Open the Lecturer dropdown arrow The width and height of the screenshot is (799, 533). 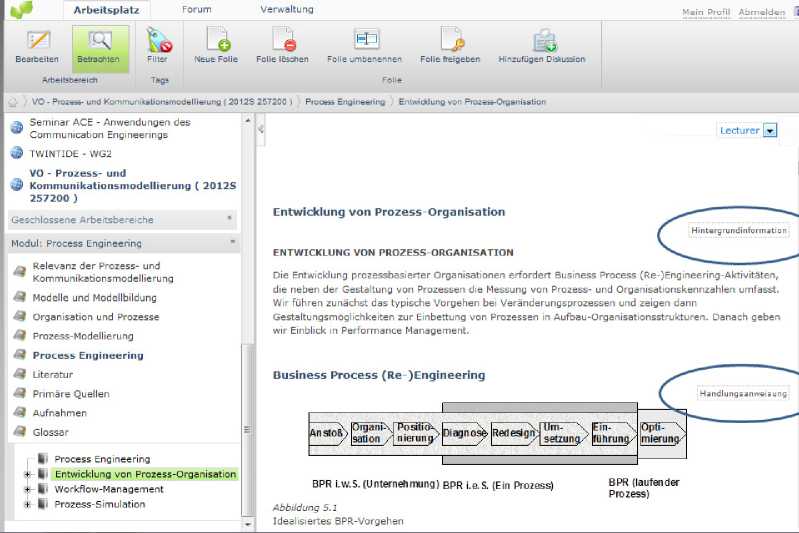tap(769, 130)
